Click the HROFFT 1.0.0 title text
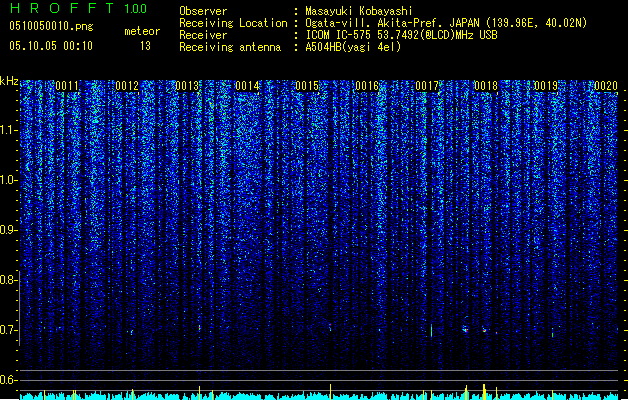Screen dimensions: 629x400 [x=79, y=8]
